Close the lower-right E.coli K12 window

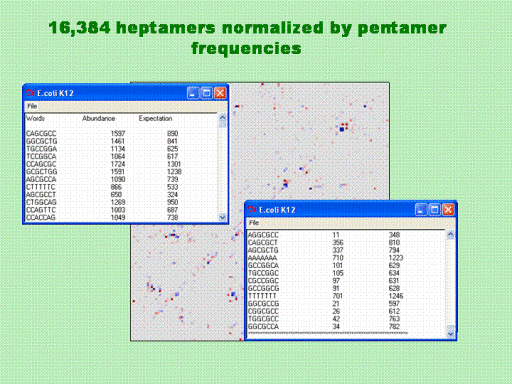click(x=448, y=210)
